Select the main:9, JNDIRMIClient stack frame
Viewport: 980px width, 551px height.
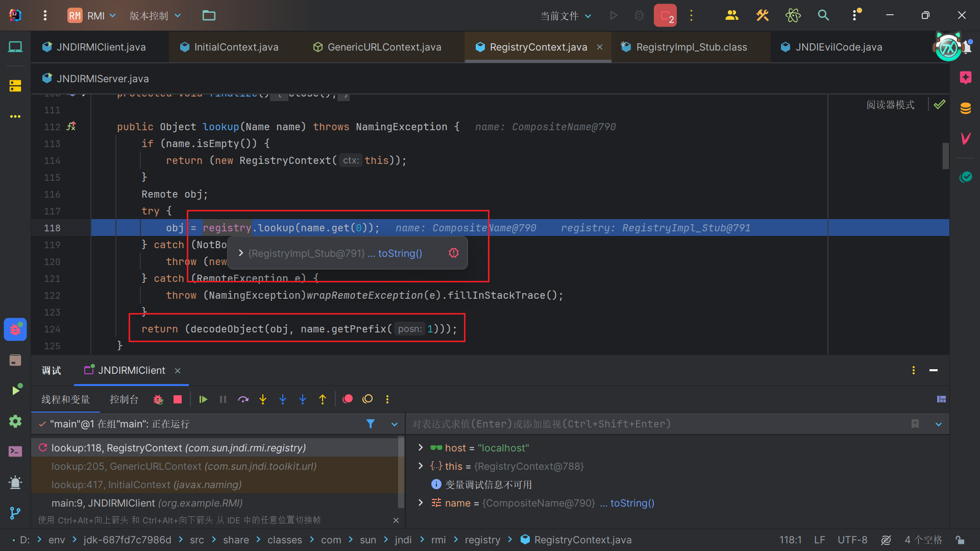pyautogui.click(x=147, y=503)
